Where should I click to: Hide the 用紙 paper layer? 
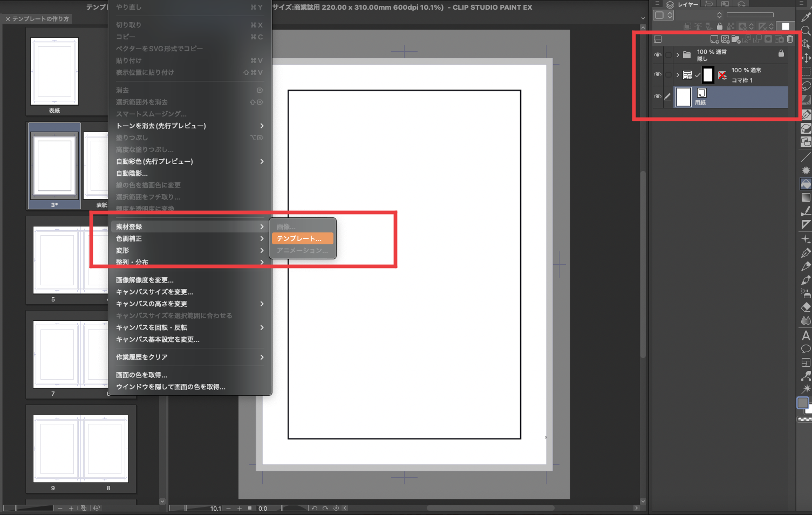[x=657, y=97]
